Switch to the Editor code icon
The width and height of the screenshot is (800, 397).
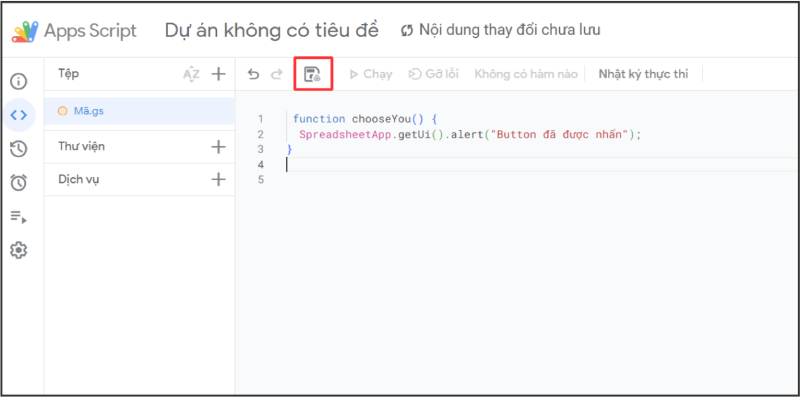[19, 115]
